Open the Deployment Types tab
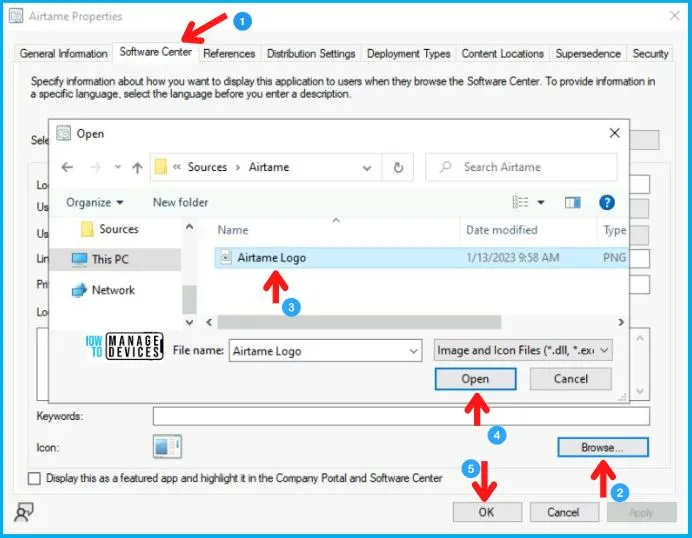This screenshot has height=538, width=692. pos(409,53)
